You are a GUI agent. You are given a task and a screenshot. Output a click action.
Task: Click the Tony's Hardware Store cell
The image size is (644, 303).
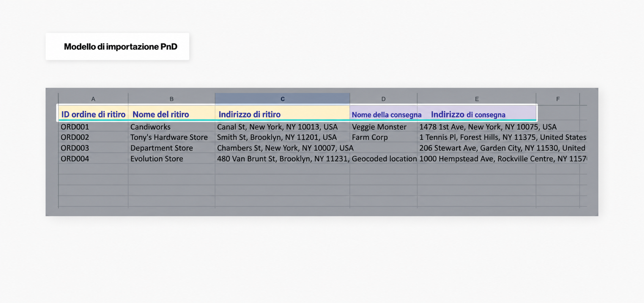pos(172,137)
